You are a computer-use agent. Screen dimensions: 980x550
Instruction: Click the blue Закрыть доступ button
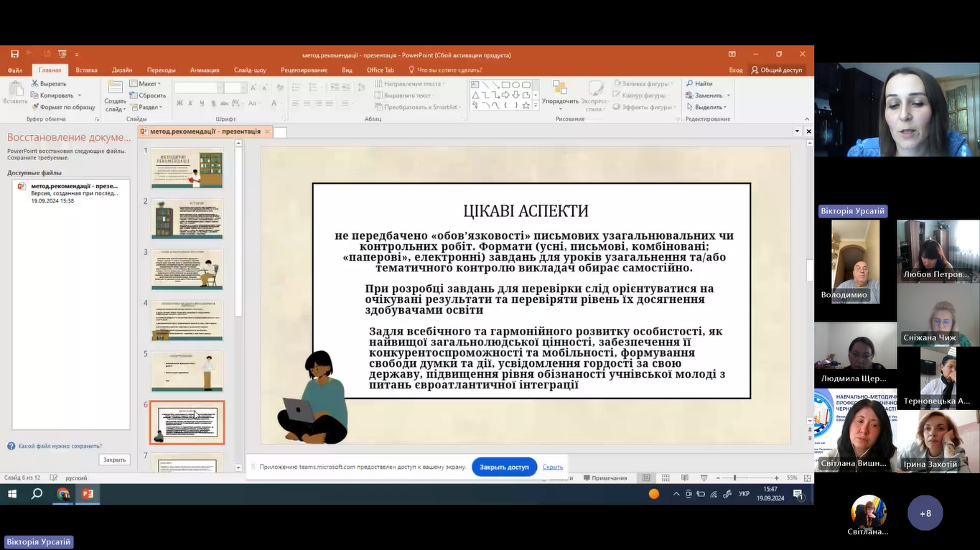(504, 467)
